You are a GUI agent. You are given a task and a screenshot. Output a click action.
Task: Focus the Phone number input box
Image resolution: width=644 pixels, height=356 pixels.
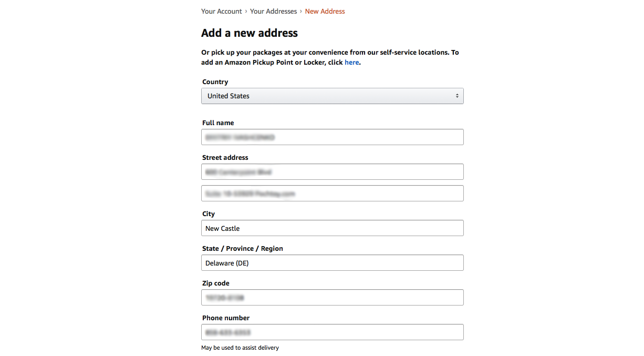click(x=333, y=332)
